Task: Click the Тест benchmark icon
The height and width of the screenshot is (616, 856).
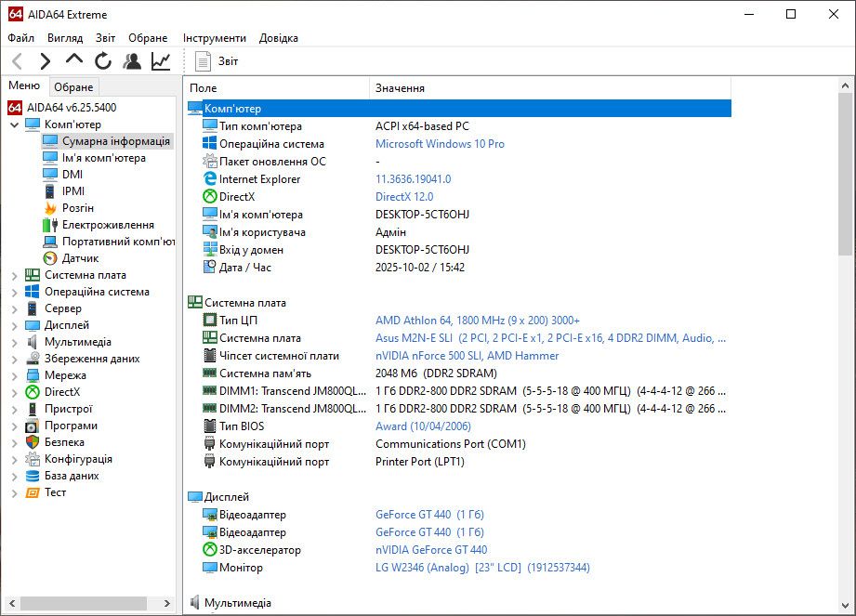Action: (33, 492)
